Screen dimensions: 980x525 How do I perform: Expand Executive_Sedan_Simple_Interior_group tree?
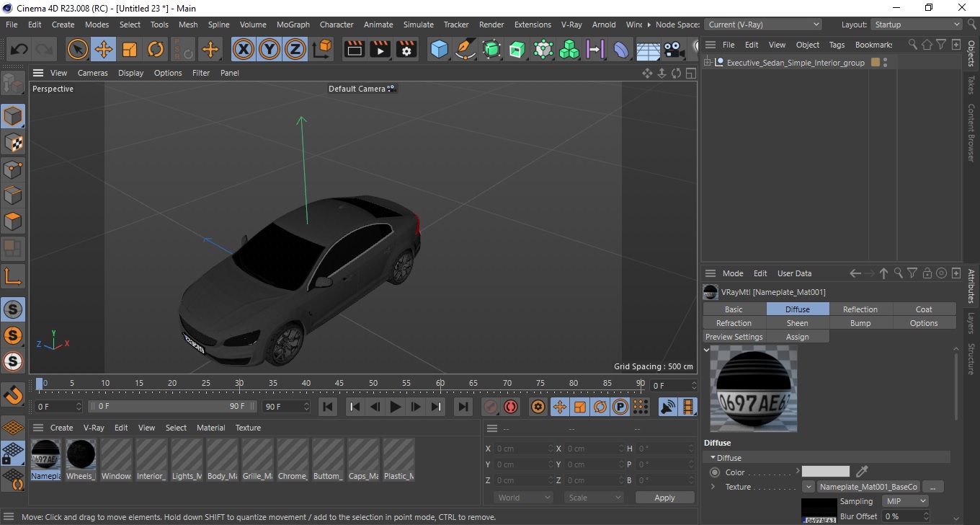tap(708, 63)
